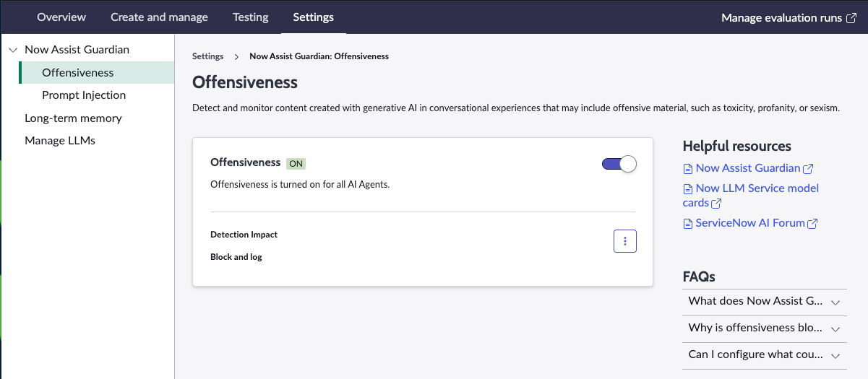Click external-link icon beside Manage evaluation runs
Viewport: 868px width, 379px height.
click(x=851, y=18)
